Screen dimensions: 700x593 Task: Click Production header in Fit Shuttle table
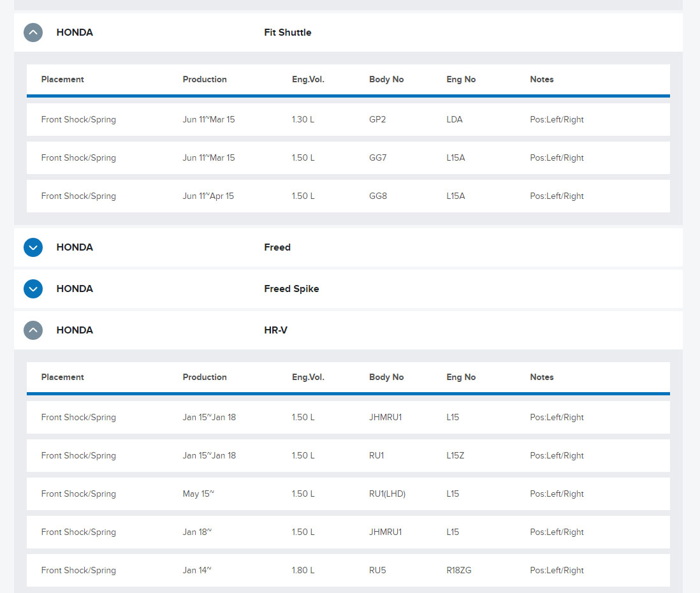(205, 80)
